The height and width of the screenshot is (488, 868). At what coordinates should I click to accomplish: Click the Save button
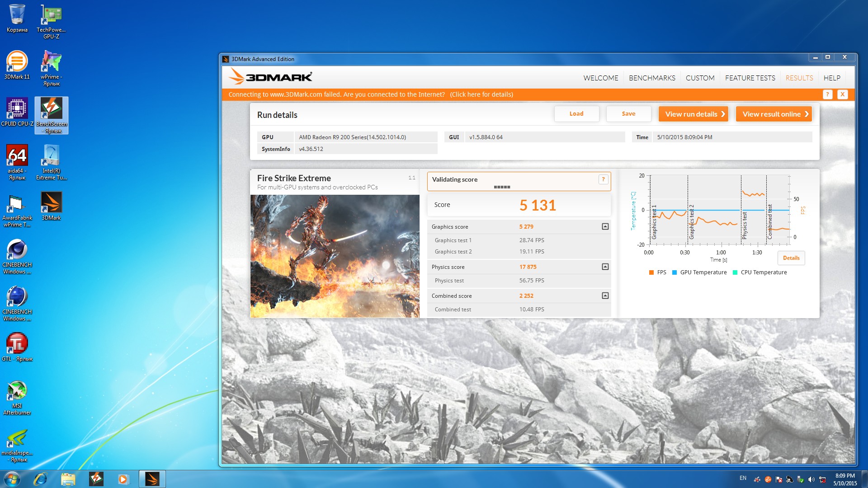pyautogui.click(x=628, y=114)
